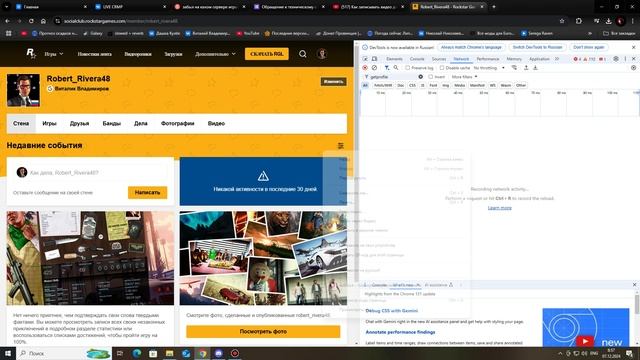Image resolution: width=640 pixels, height=360 pixels.
Task: Click the Import HAR upload icon
Action: (526, 68)
